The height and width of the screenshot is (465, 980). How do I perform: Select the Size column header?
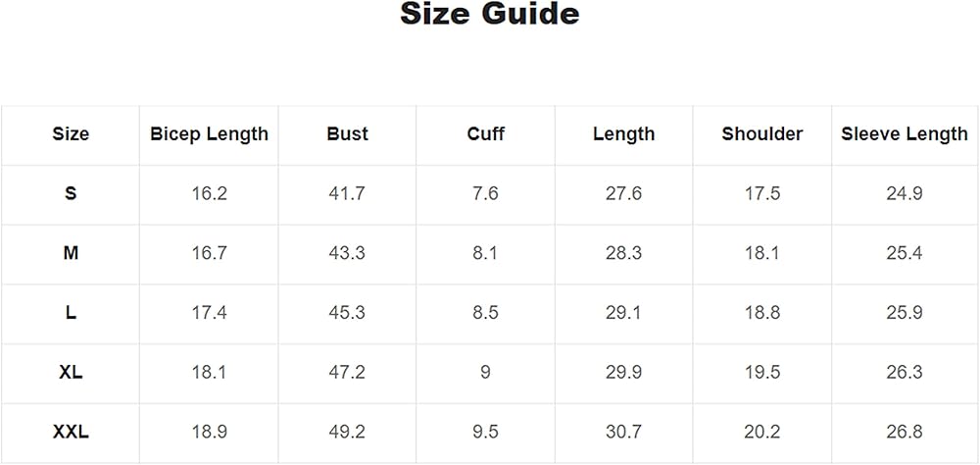(71, 134)
